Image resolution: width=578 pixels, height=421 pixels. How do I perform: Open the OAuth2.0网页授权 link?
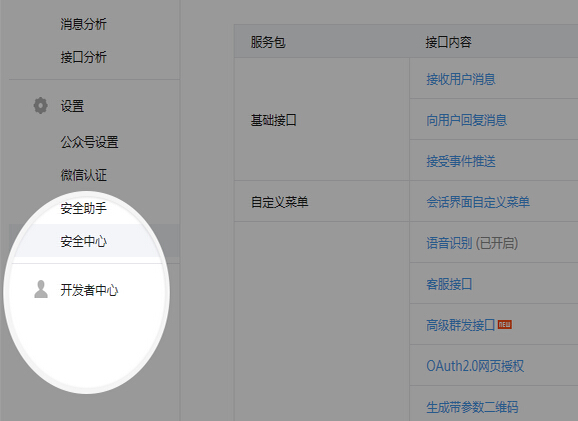[475, 366]
